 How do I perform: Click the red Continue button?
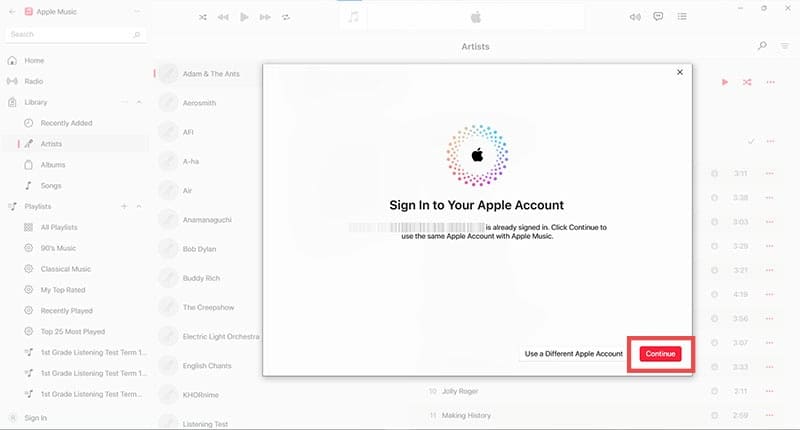[x=660, y=353]
